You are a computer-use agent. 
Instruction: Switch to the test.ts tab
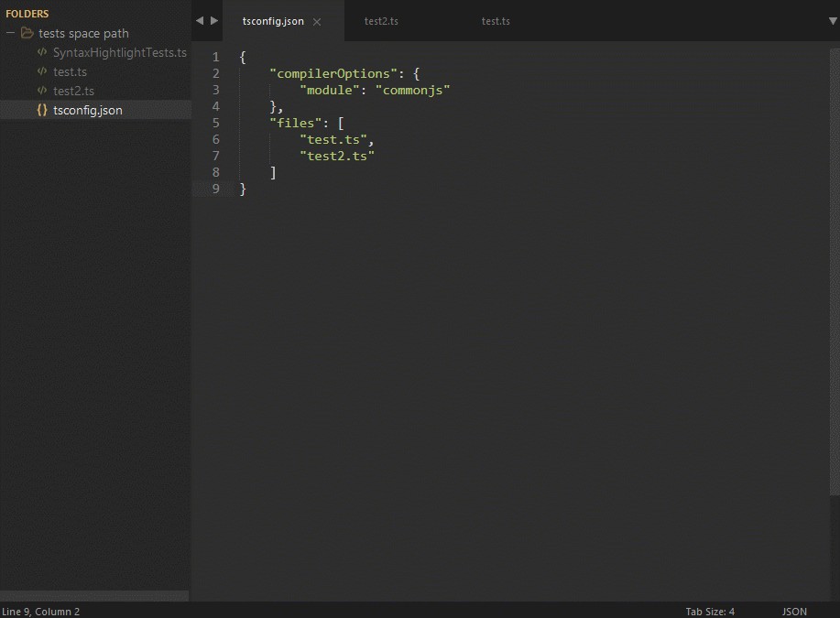(496, 21)
